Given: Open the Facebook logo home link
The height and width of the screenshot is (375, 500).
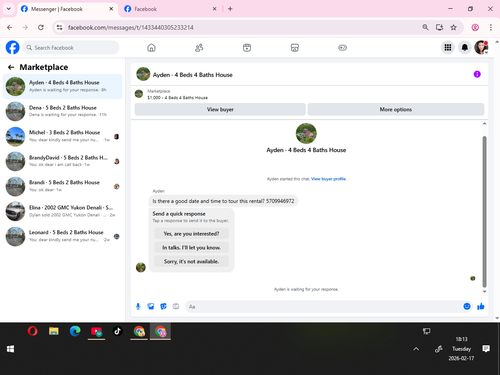Looking at the screenshot, I should coord(12,47).
